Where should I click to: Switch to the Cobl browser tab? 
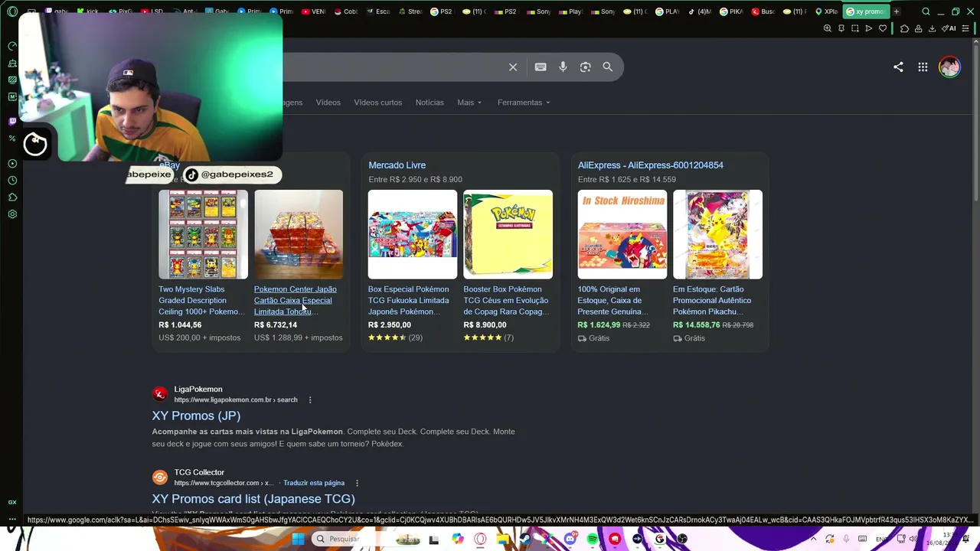coord(346,11)
